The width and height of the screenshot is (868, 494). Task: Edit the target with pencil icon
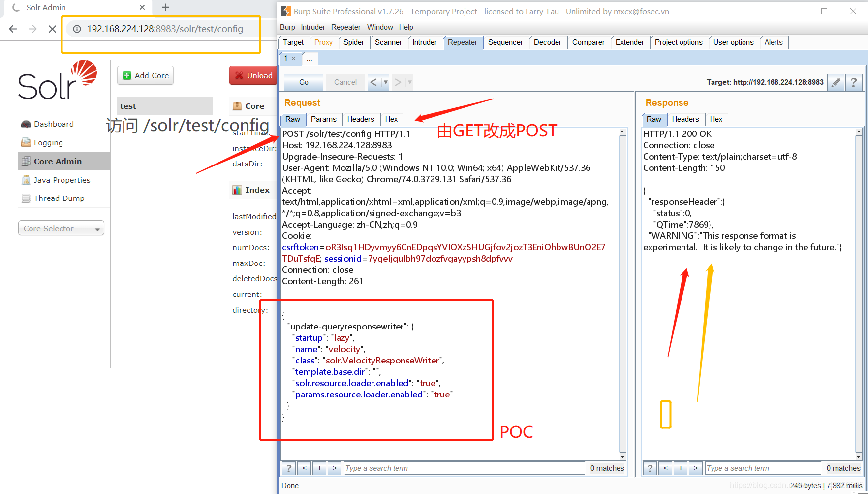coord(836,82)
